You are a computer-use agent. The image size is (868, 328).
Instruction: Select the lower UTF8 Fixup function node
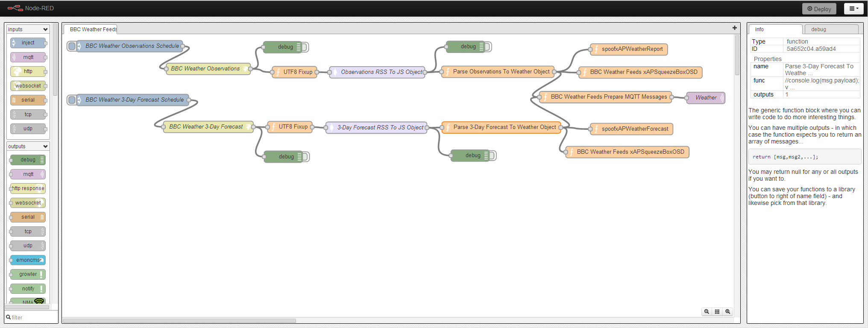290,127
